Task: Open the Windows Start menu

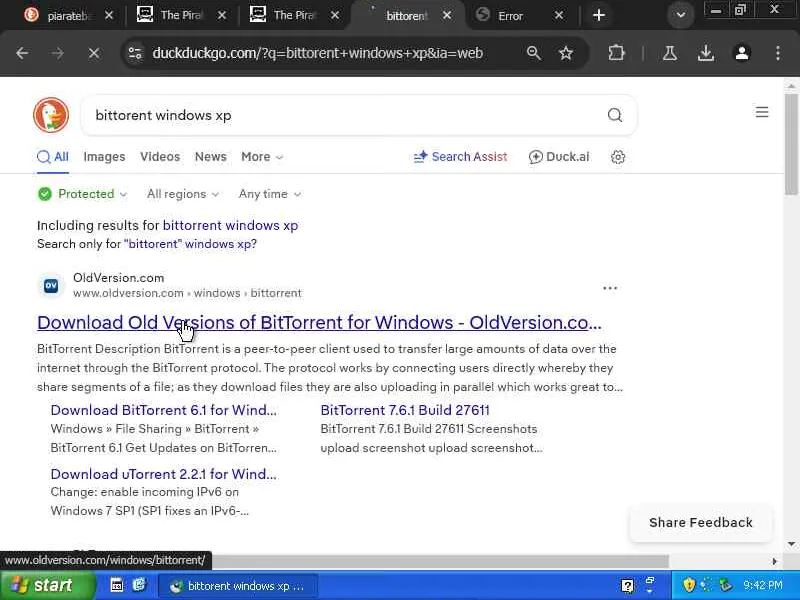Action: coord(47,585)
